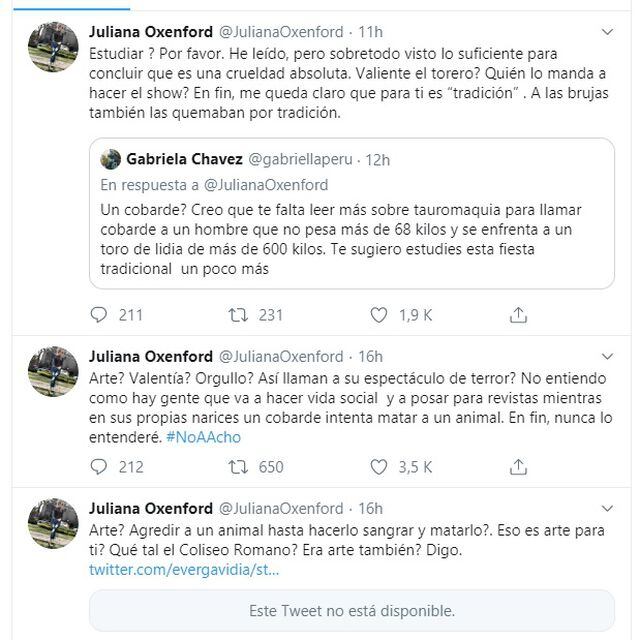
Task: Retweet the tweet with 650 retweets
Action: tap(238, 466)
